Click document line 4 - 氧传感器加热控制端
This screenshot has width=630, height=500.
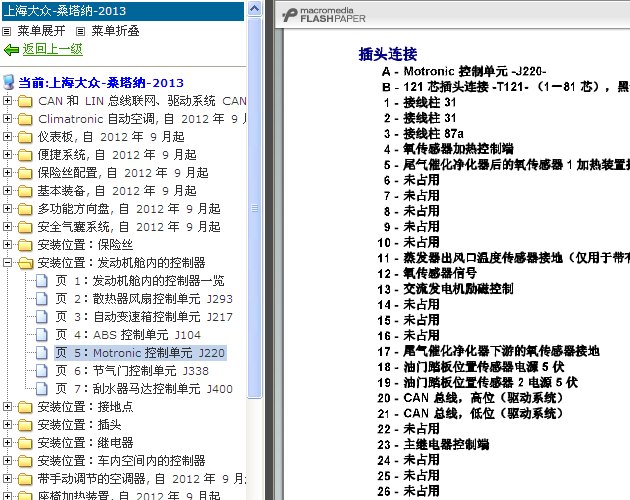pos(448,149)
